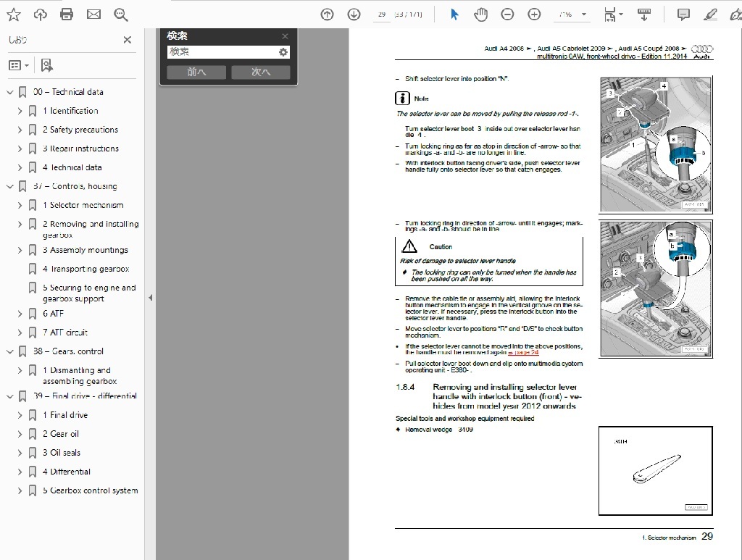Click the star bookmark icon in toolbar
Screen dimensions: 742x560
pyautogui.click(x=14, y=14)
